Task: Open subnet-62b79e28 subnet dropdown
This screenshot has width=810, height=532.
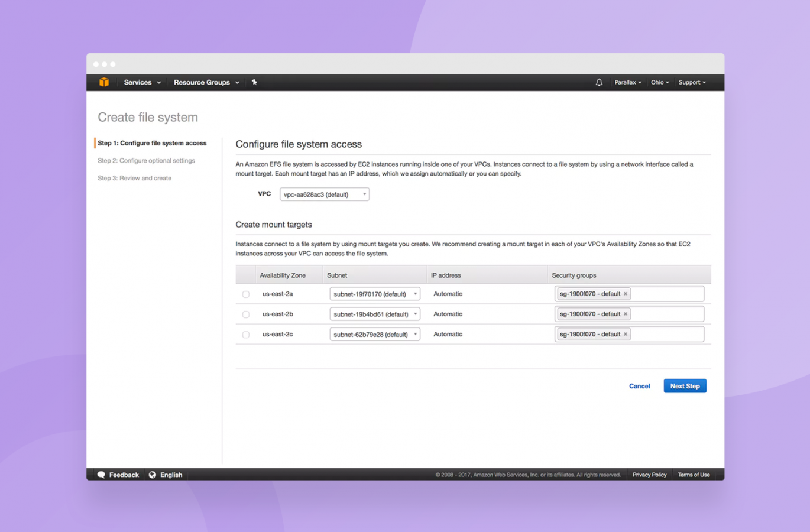Action: point(375,334)
